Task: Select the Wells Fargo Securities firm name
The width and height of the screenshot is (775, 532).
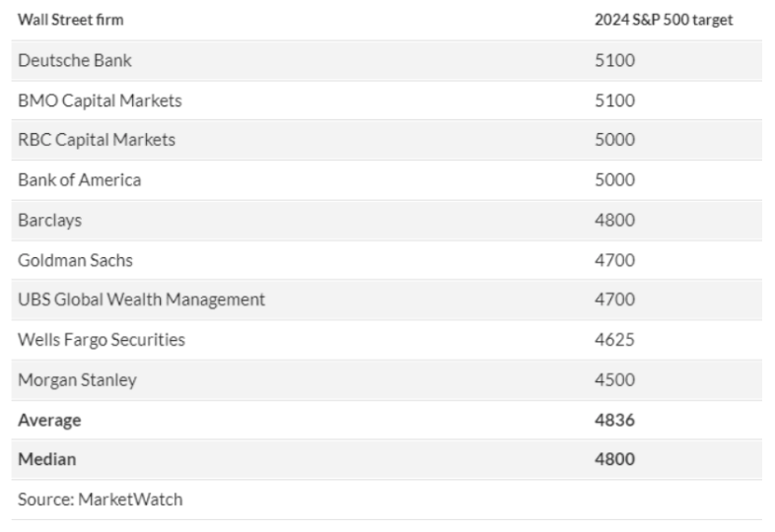Action: pyautogui.click(x=102, y=340)
